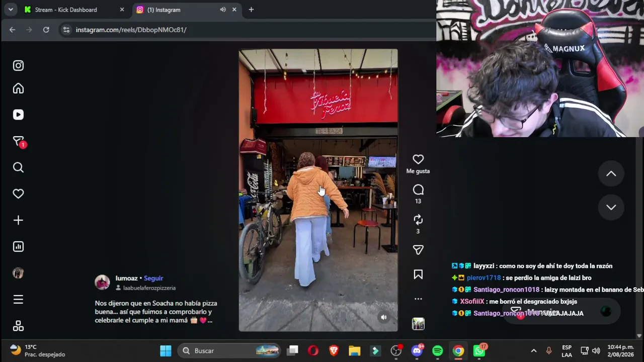
Task: Open Instagram Messages with one unread
Action: click(19, 142)
